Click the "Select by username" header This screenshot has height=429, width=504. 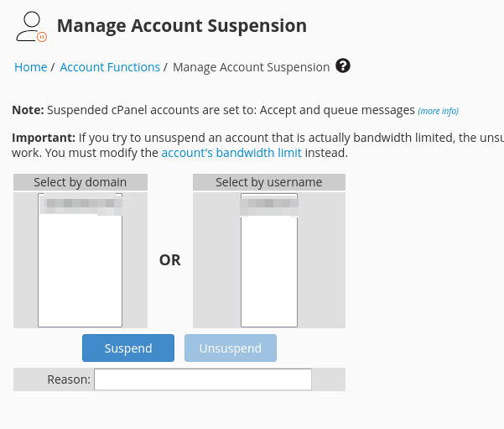[269, 182]
